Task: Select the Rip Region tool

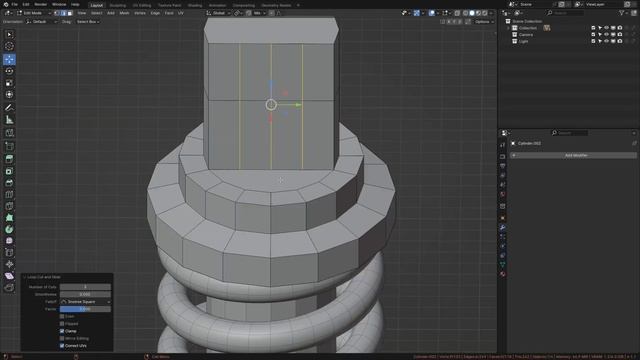Action: click(9, 288)
